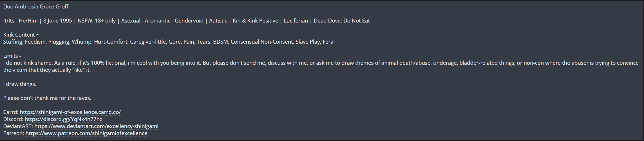Screen dimensions: 644x141
Task: Click the 'Asexual - Aromantic - Gendervoid' text
Action: tap(162, 21)
